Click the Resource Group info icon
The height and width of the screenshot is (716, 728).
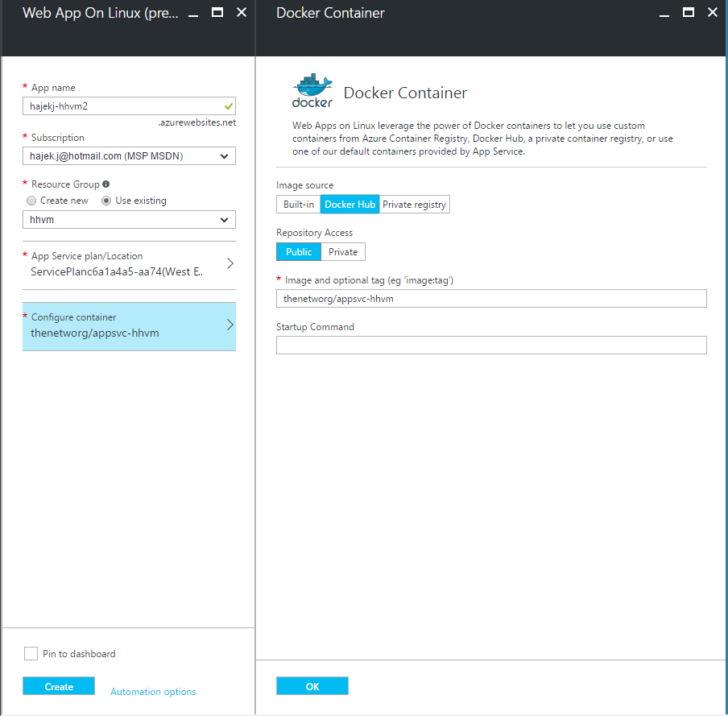point(106,184)
